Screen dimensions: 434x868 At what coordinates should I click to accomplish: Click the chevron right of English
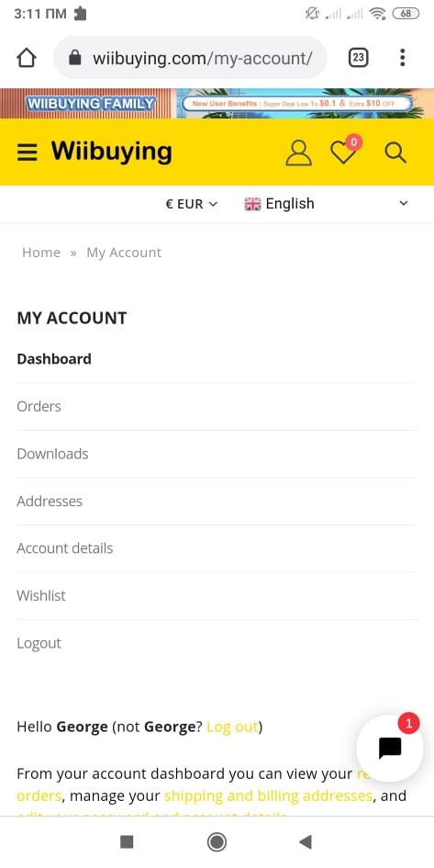tap(404, 204)
